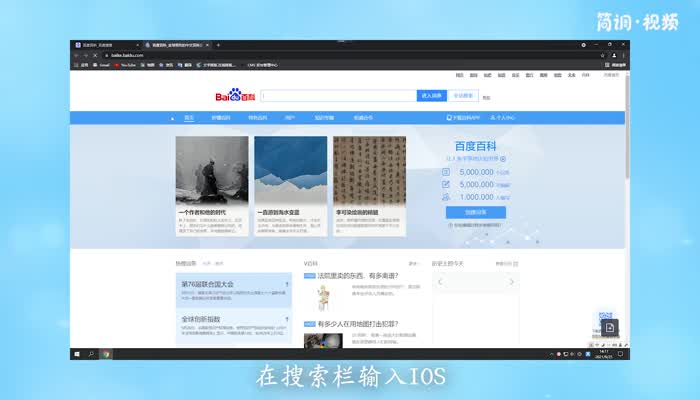The image size is (700, 400).
Task: Open the 第76届联合国大会 hot entry
Action: 208,284
